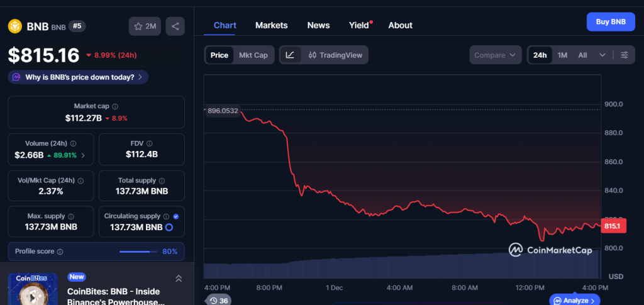This screenshot has width=644, height=305.
Task: Toggle chart to Price view
Action: [219, 55]
